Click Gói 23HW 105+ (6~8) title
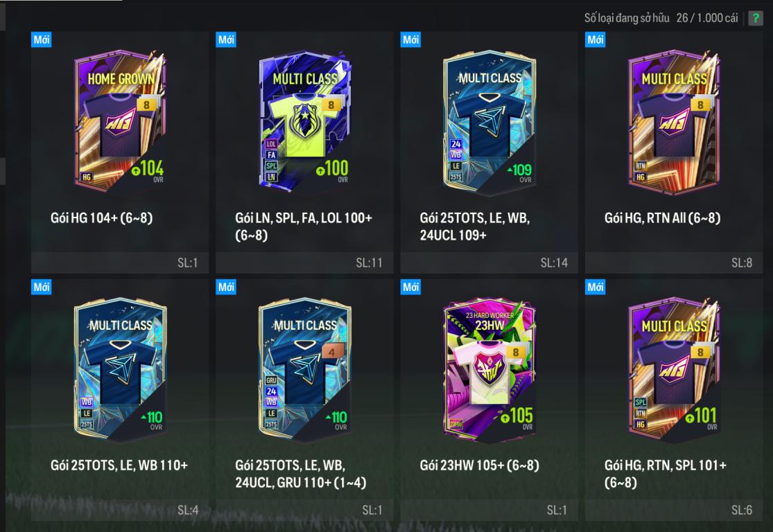 coord(479,465)
